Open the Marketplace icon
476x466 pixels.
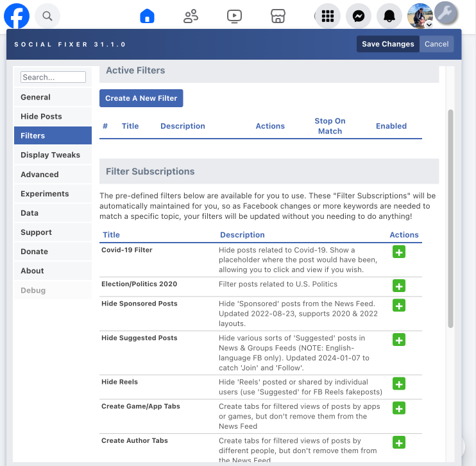277,16
